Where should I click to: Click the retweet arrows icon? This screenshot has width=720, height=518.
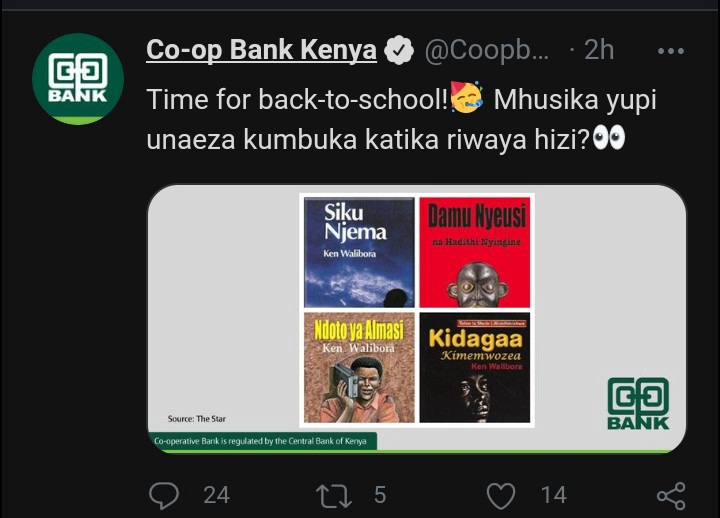pyautogui.click(x=334, y=496)
